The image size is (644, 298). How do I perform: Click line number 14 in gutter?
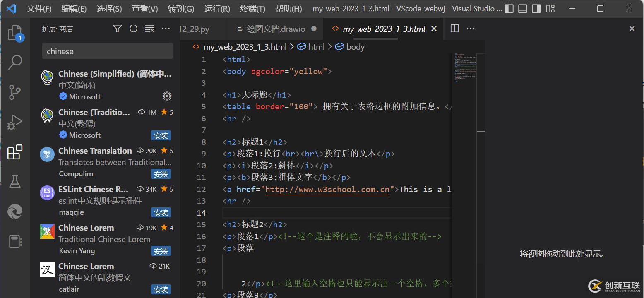tap(201, 213)
